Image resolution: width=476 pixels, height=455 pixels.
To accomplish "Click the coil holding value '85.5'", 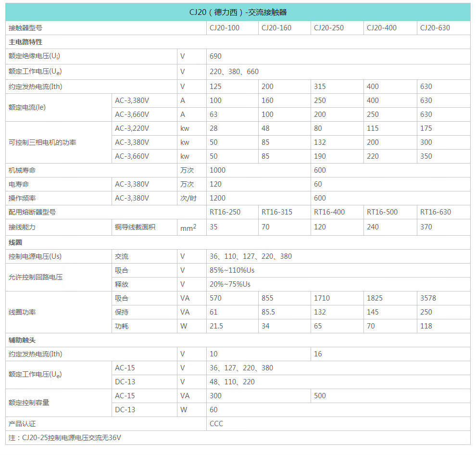I will click(268, 312).
